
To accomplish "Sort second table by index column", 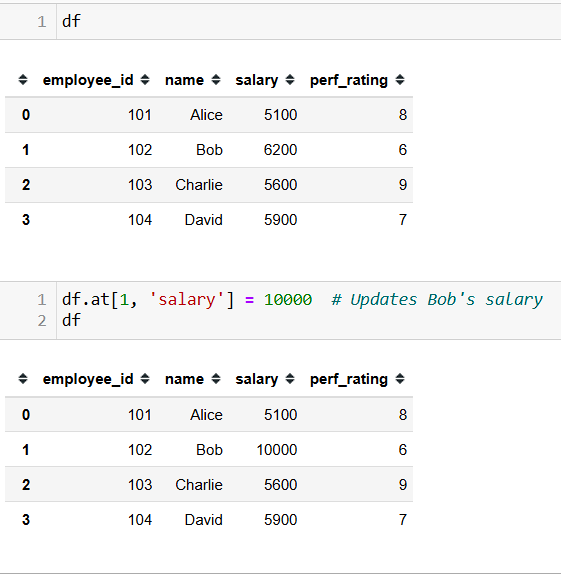I will coord(23,379).
